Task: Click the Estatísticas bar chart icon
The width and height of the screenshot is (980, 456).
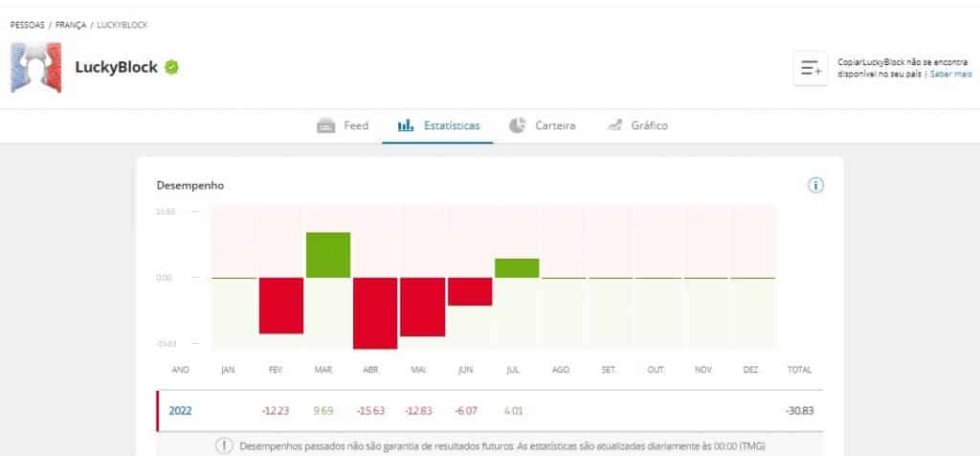Action: click(x=405, y=125)
